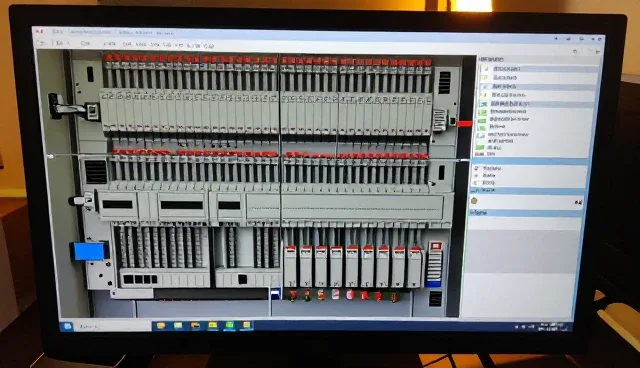Click the orange circle icon in right panel
The height and width of the screenshot is (368, 640).
(474, 201)
